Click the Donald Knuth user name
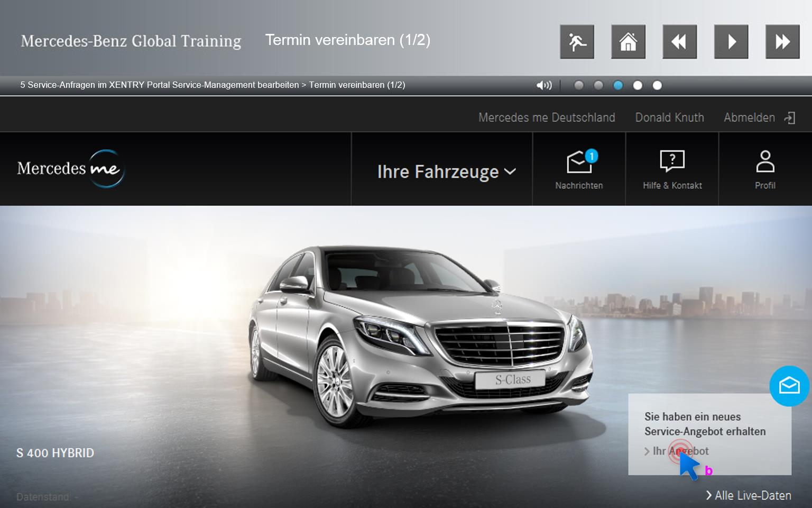This screenshot has height=508, width=812. coord(669,117)
